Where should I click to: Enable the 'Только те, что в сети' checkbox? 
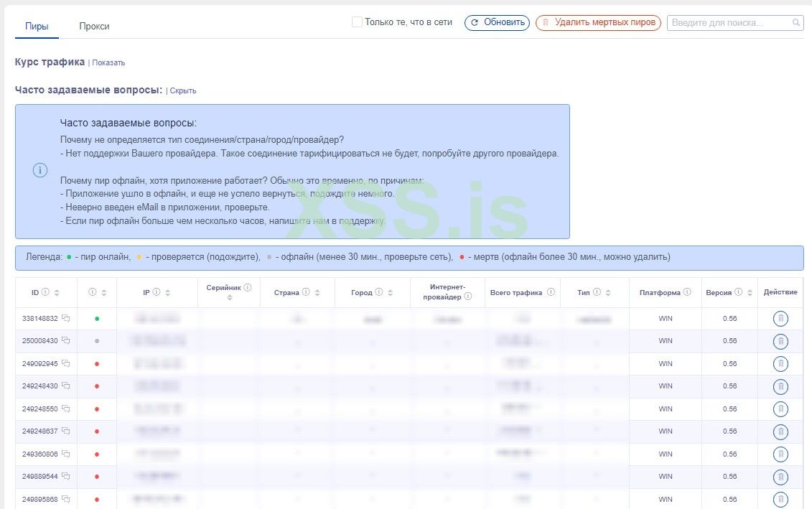(x=357, y=22)
